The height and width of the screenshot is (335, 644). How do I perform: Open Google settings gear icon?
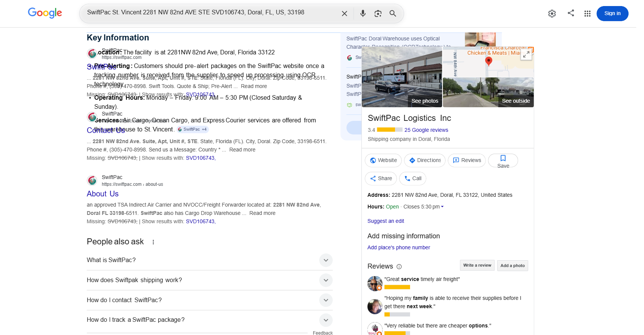pos(552,14)
